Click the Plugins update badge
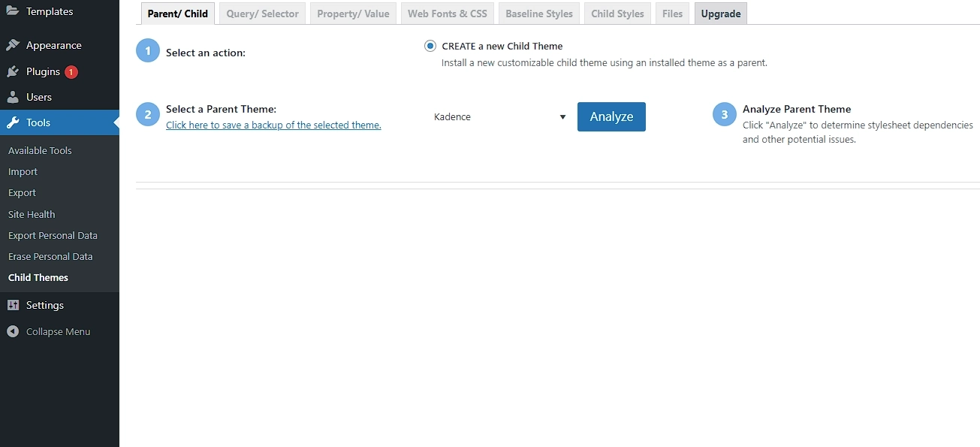The image size is (980, 447). click(71, 72)
